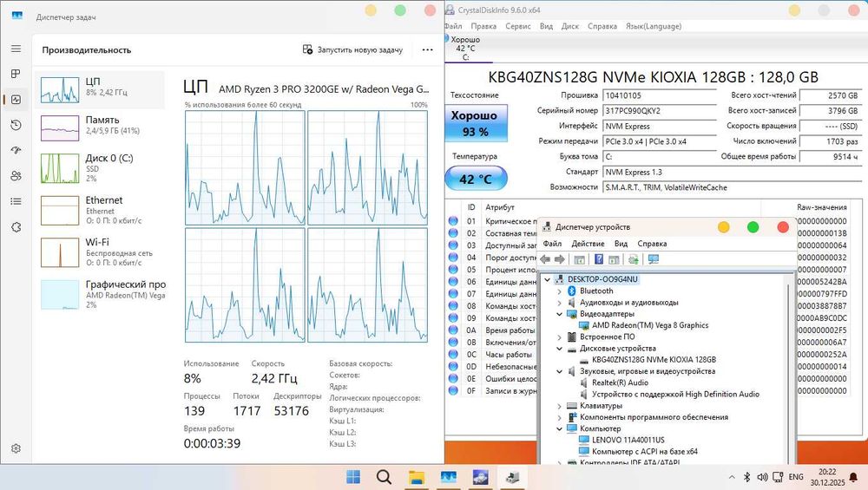
Task: Click the 42 °C temperature button
Action: tap(476, 179)
